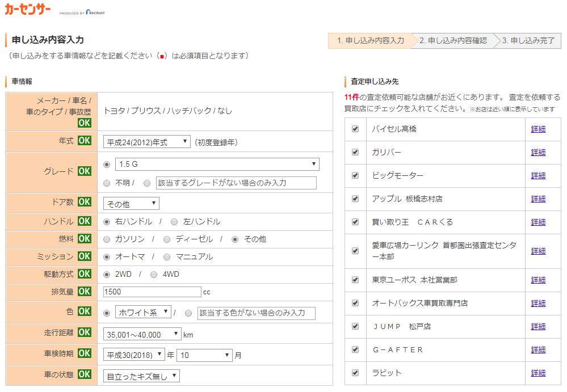This screenshot has width=567, height=392.
Task: Uncheck the ラビット checkbox
Action: (x=355, y=373)
